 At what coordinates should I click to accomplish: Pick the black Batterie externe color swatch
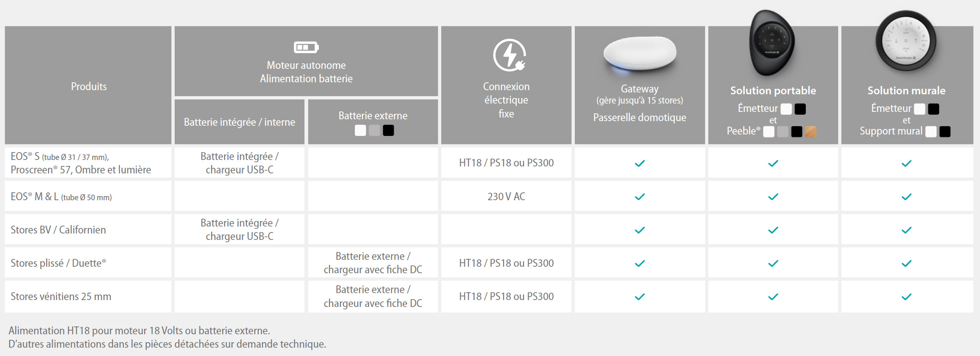389,130
